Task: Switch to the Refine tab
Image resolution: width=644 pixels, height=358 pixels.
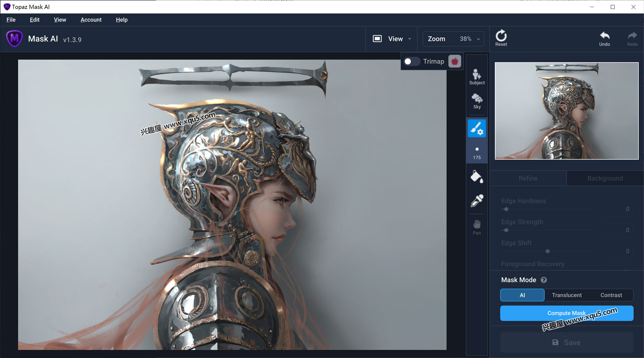Action: pyautogui.click(x=528, y=178)
